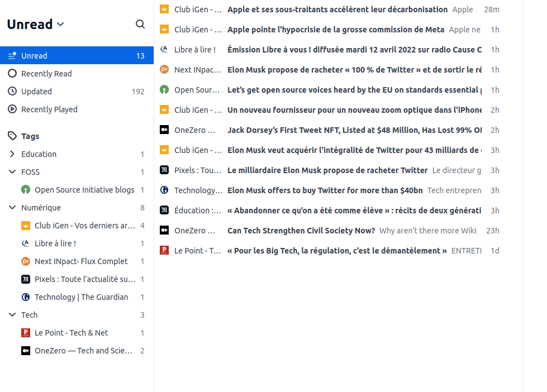Collapse the FOSS tag chevron

tap(12, 171)
